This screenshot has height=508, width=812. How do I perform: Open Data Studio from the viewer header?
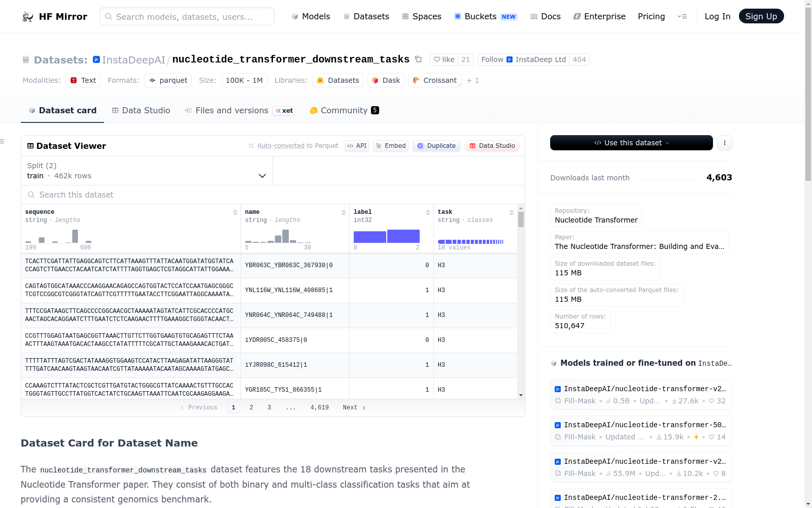[492, 146]
